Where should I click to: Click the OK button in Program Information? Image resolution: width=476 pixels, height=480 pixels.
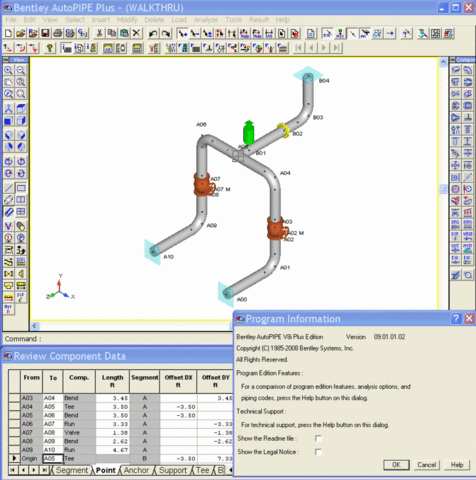click(396, 465)
